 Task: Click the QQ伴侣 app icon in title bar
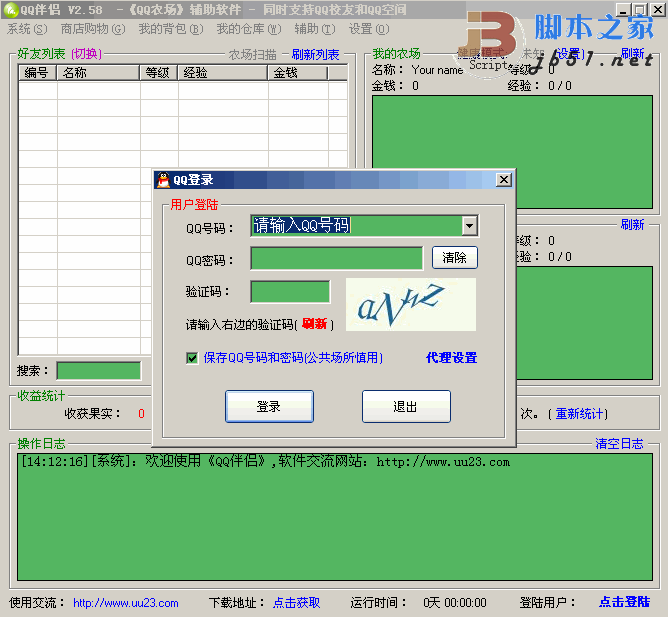10,9
